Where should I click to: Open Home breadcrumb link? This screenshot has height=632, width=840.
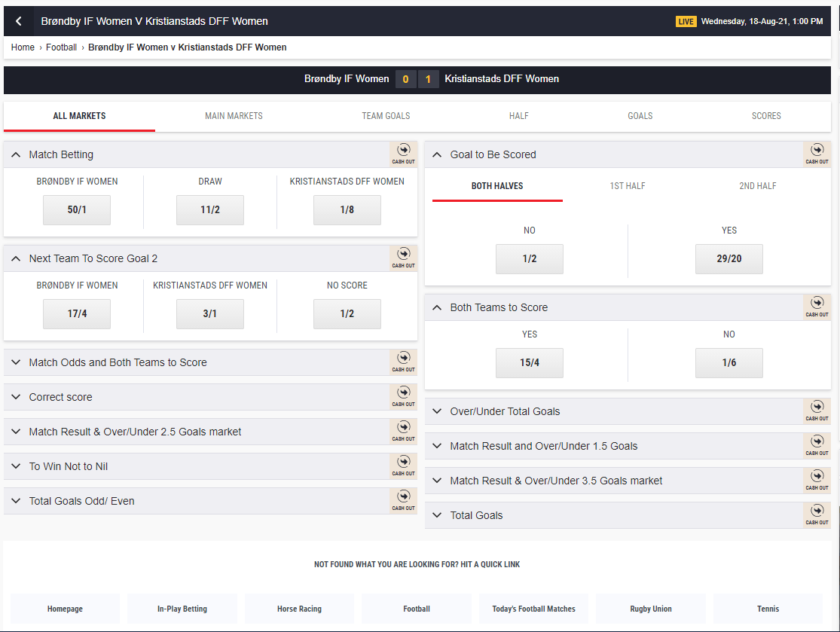23,47
